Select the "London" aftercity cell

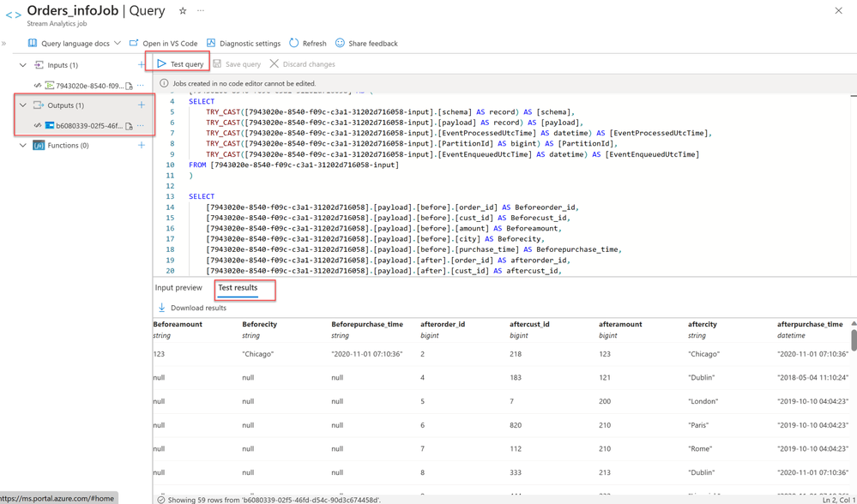703,401
